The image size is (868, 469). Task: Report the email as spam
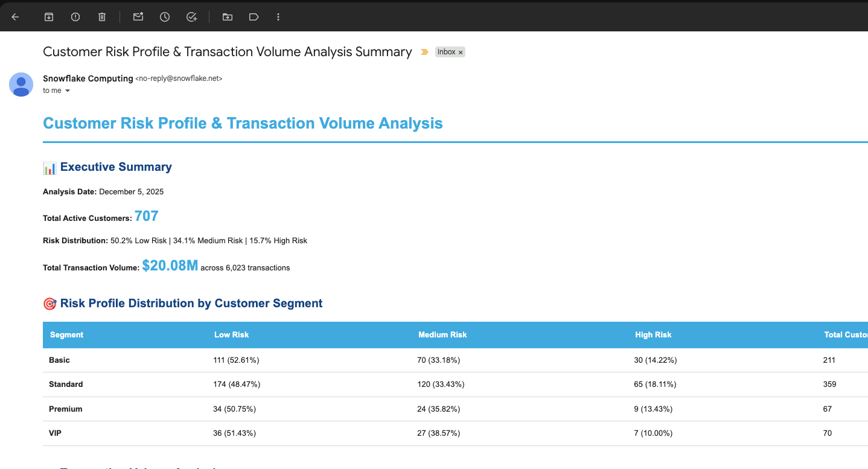point(75,17)
